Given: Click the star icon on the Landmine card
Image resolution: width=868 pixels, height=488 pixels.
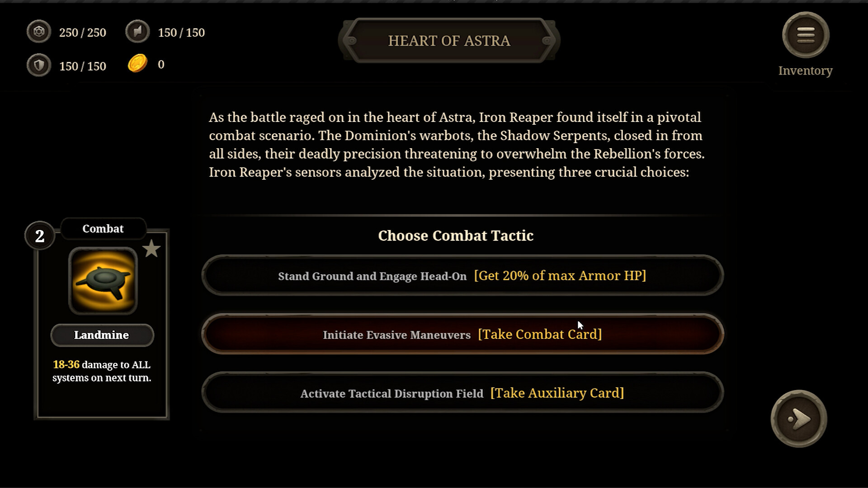Looking at the screenshot, I should pyautogui.click(x=151, y=249).
